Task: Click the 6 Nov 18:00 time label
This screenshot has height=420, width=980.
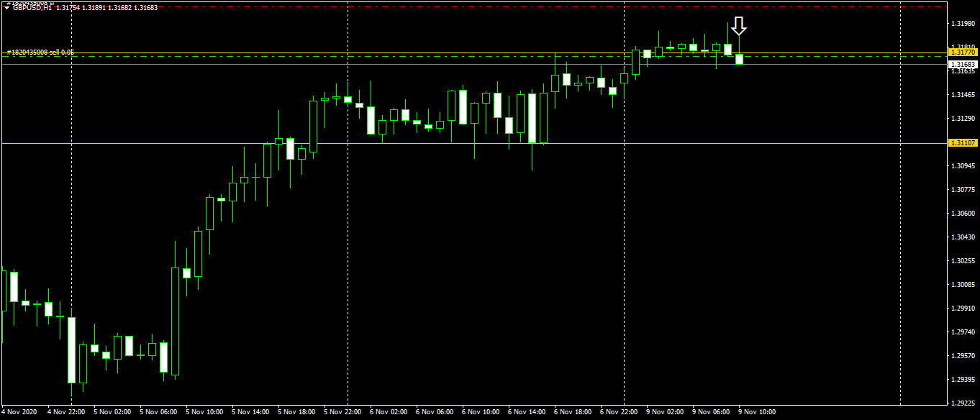Action: [x=573, y=412]
